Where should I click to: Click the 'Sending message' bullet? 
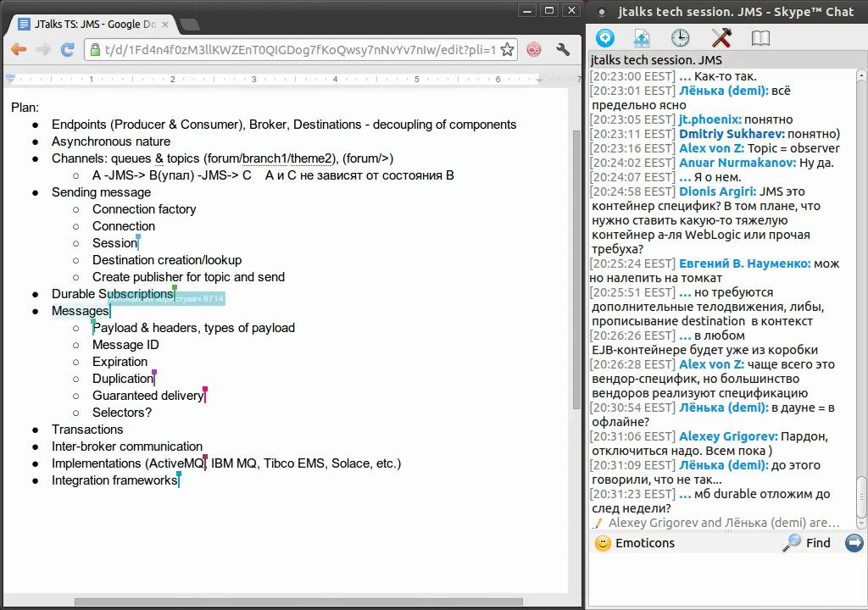[x=102, y=192]
